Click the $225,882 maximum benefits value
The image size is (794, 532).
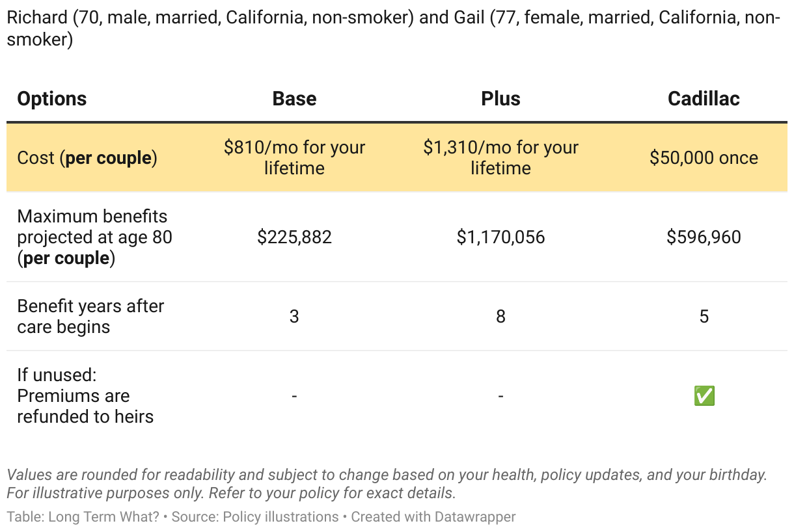(294, 237)
